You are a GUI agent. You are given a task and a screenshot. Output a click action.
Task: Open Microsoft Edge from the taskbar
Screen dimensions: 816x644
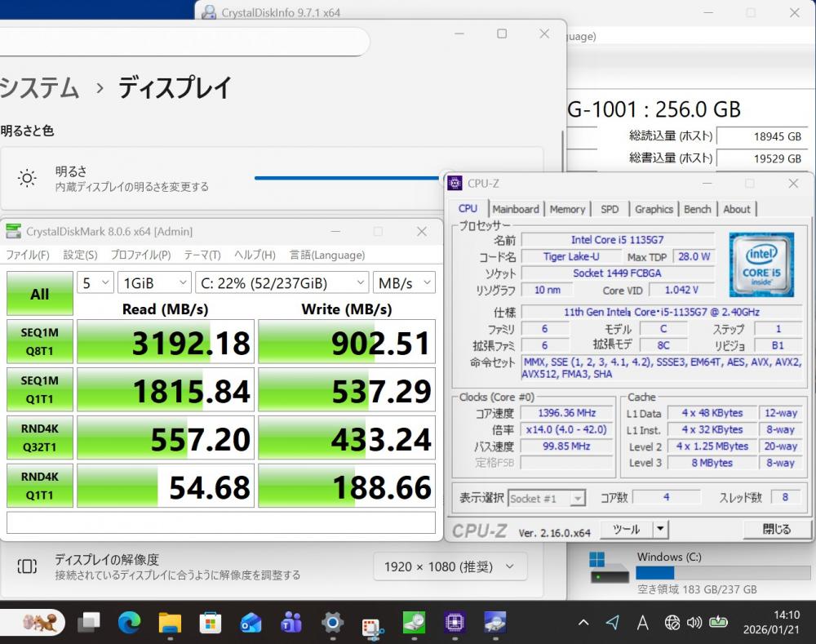point(129,624)
